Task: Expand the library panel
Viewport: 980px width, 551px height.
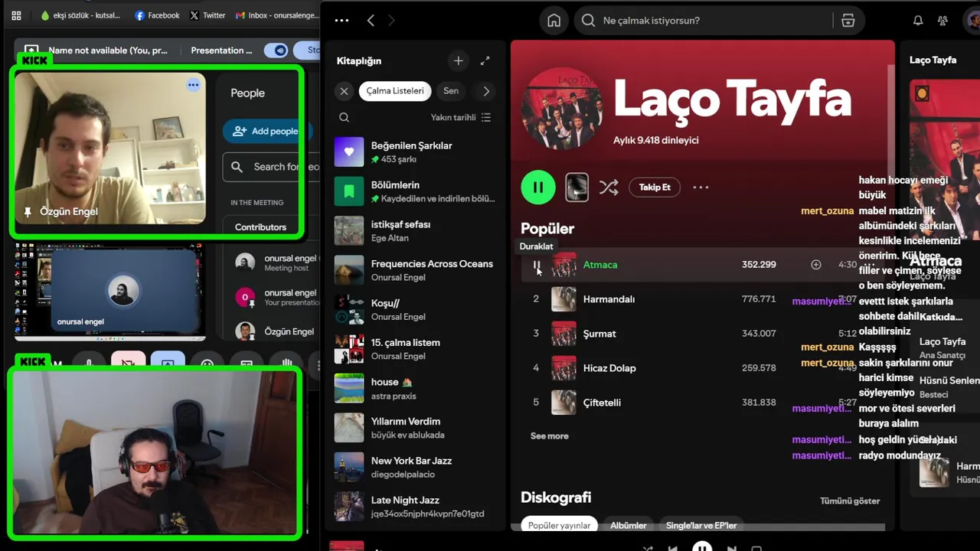Action: [485, 60]
